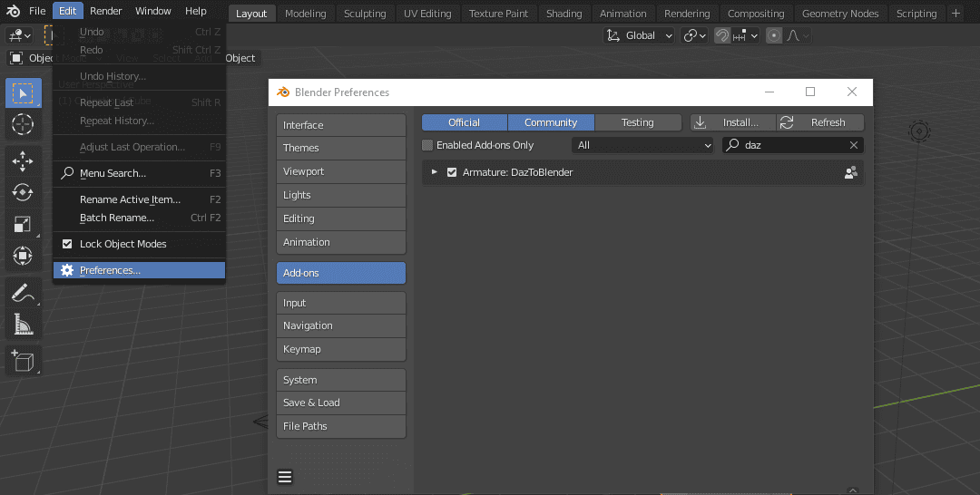Clear the add-on search field
Screen dimensions: 980x495
[x=854, y=145]
